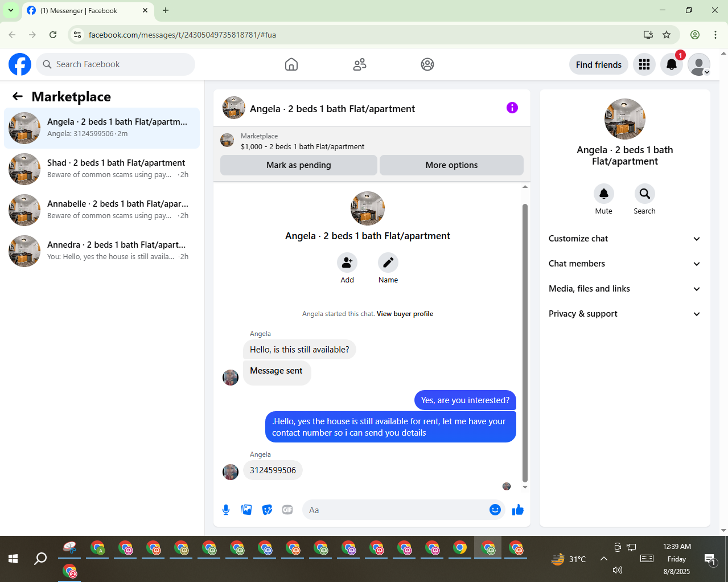728x582 pixels.
Task: Focus the Search Facebook field
Action: (x=116, y=64)
